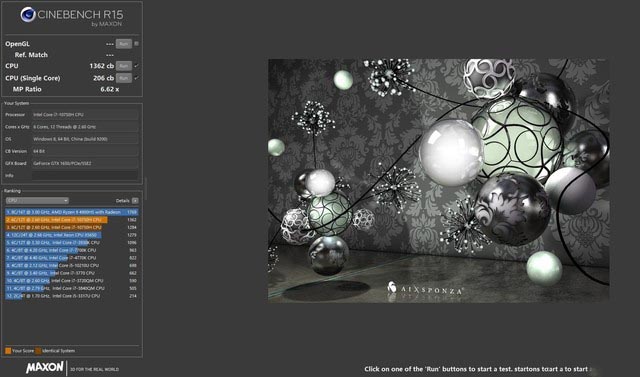640x377 pixels.
Task: Select ranking row 4 Intel Xeon X5650
Action: point(71,235)
